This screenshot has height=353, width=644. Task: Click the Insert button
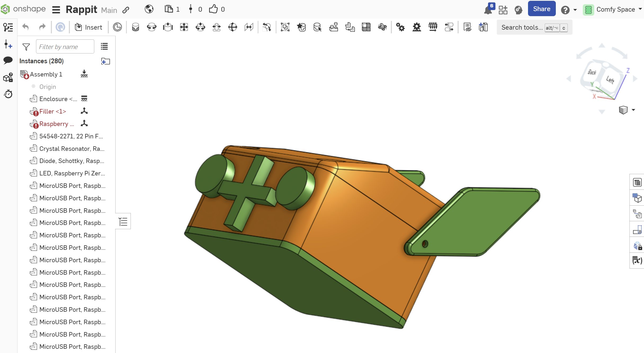[89, 27]
